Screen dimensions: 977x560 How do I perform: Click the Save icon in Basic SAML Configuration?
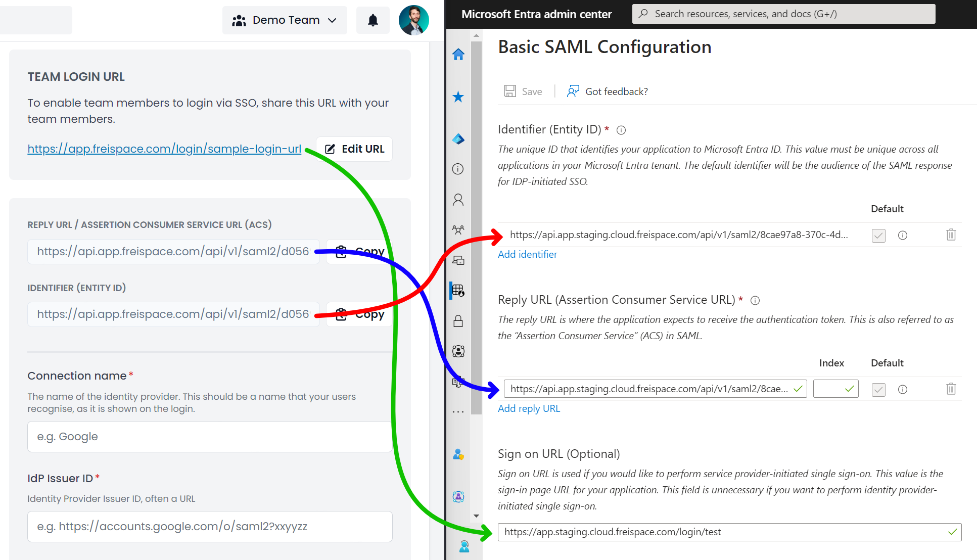coord(509,91)
